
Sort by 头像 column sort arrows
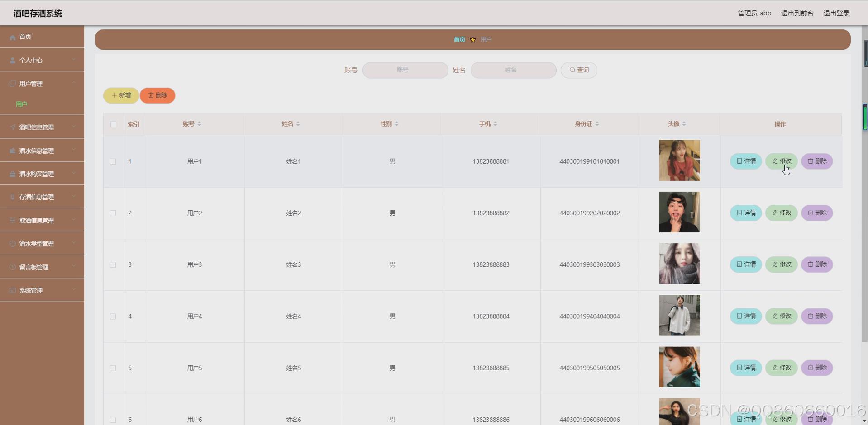click(684, 124)
